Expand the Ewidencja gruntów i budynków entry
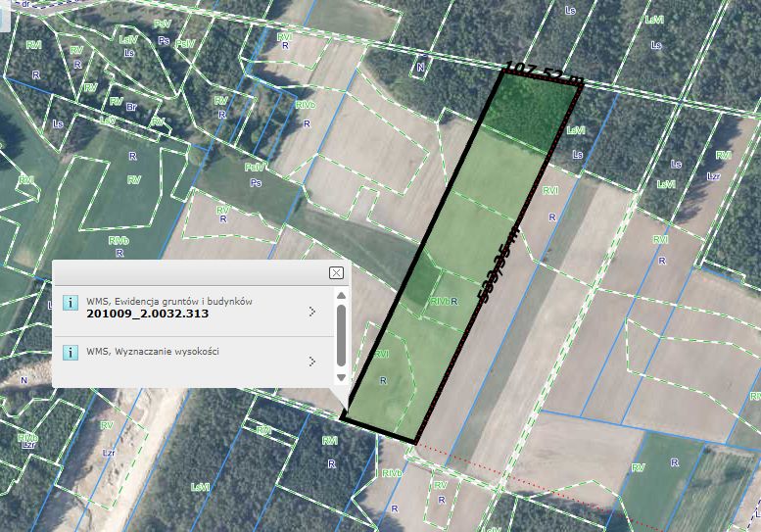This screenshot has width=761, height=532. tap(312, 312)
